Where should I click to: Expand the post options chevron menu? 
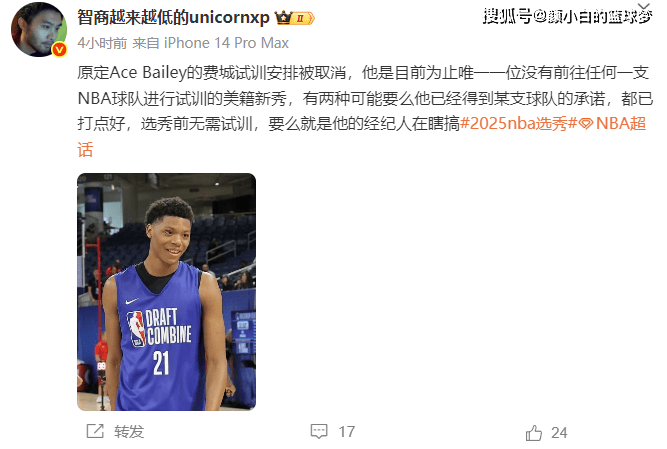644,6
